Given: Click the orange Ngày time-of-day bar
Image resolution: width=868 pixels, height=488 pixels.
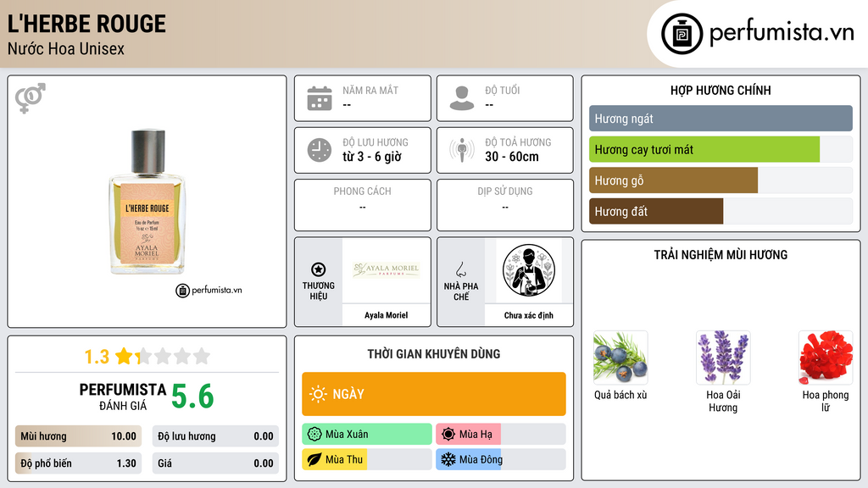Looking at the screenshot, I should click(x=434, y=394).
